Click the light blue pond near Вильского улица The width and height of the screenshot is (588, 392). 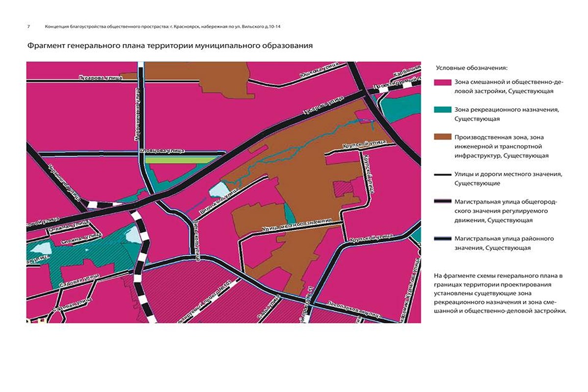(219, 189)
